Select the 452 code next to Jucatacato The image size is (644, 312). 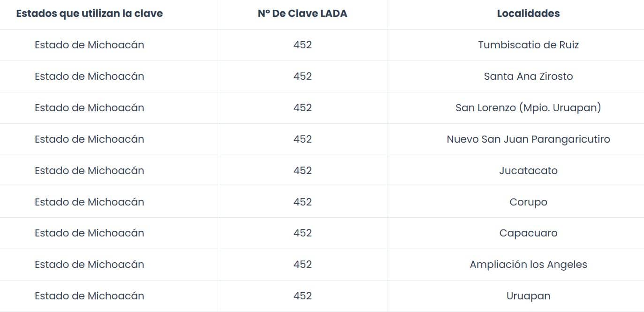point(303,171)
